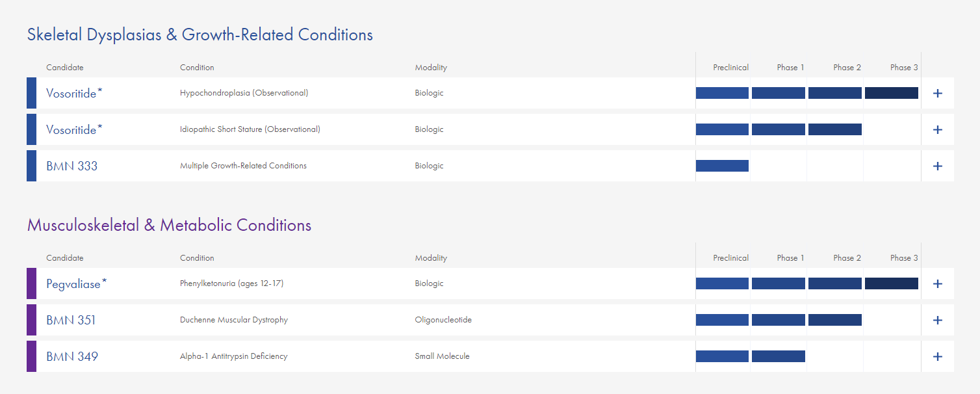Viewport: 980px width, 394px height.
Task: Expand BMN 333 details with plus icon
Action: pyautogui.click(x=937, y=166)
